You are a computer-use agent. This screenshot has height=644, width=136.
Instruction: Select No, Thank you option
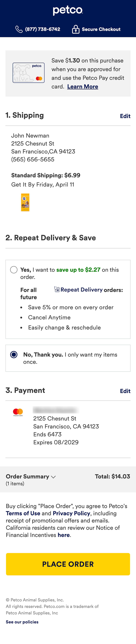pos(14,355)
